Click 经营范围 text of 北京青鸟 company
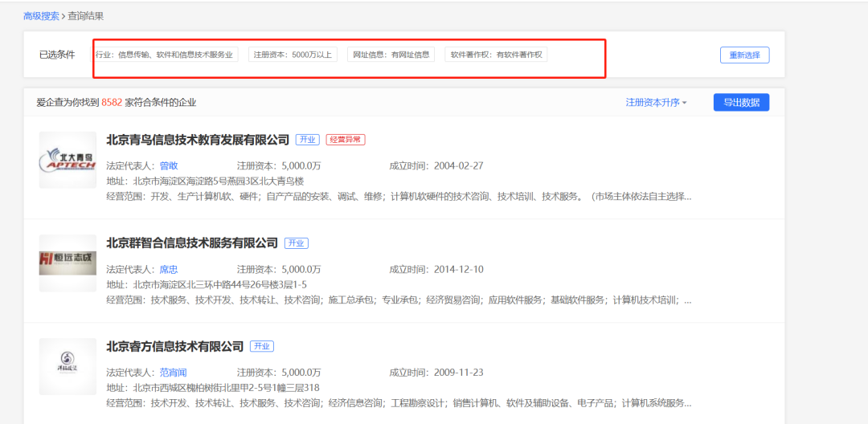Viewport: 868px width, 424px height. click(399, 196)
